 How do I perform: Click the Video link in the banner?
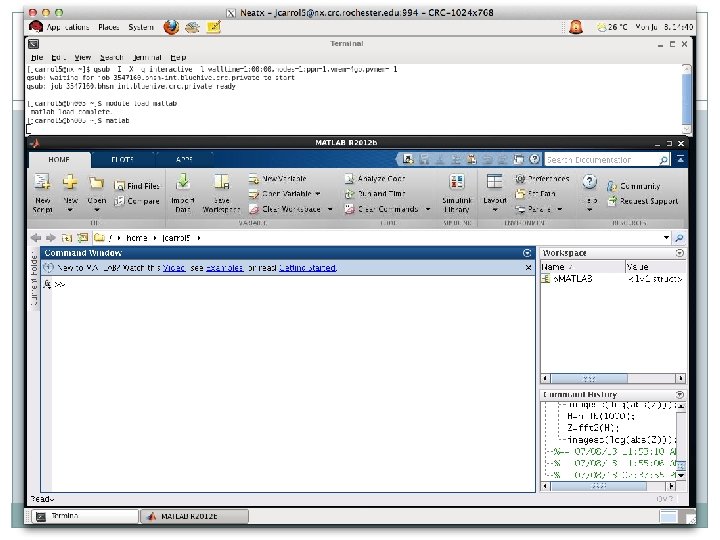[x=174, y=268]
